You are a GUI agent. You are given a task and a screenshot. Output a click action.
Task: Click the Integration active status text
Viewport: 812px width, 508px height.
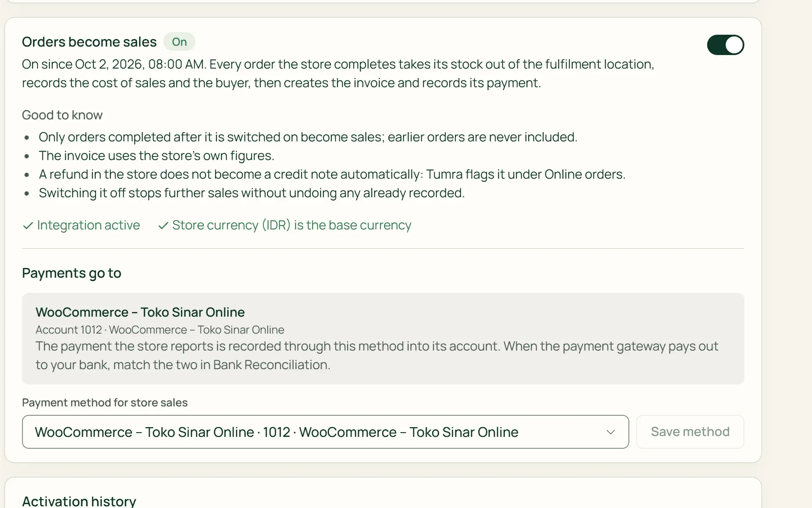[x=88, y=225]
